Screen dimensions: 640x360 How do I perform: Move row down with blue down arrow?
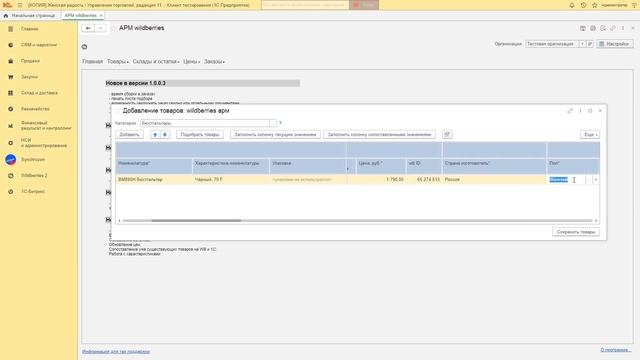164,135
